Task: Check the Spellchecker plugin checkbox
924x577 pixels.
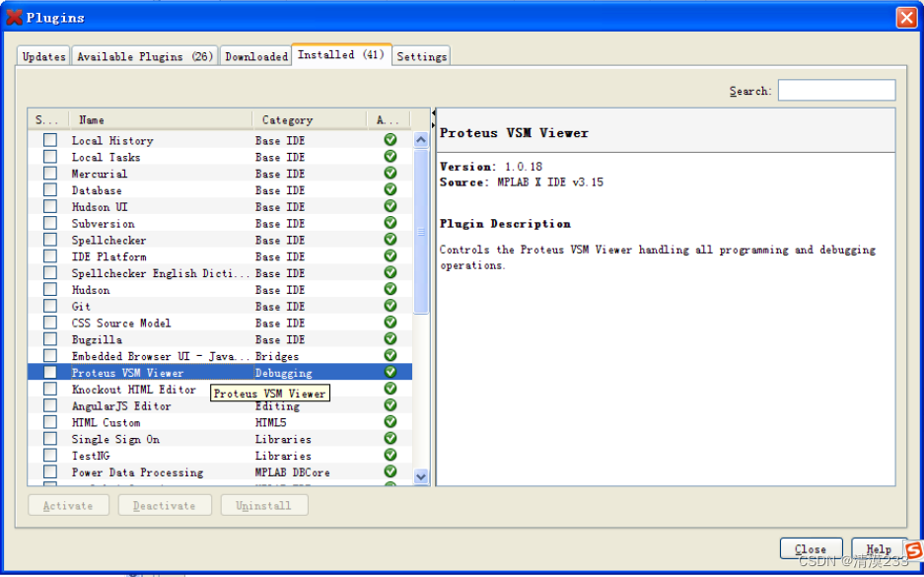Action: [x=50, y=240]
